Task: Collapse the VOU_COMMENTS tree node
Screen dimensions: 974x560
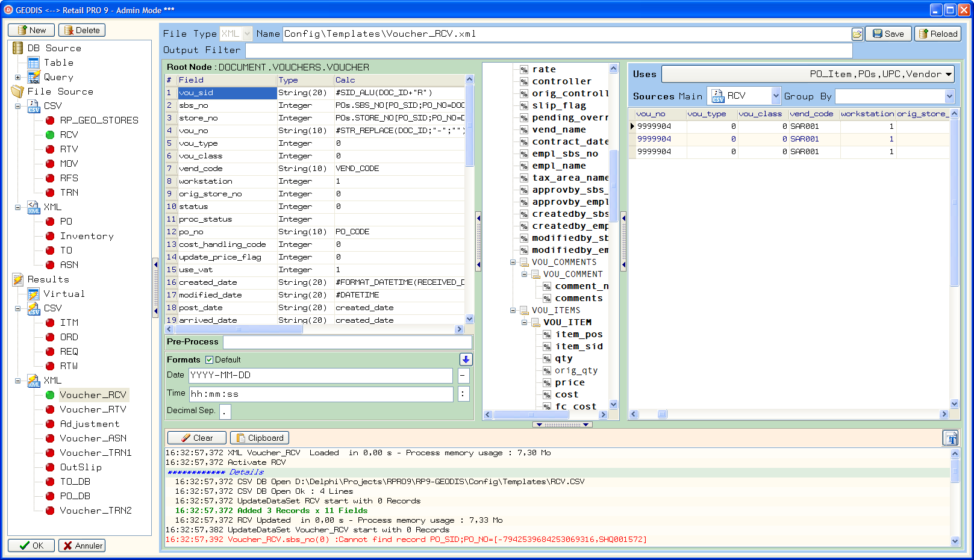Action: point(513,263)
